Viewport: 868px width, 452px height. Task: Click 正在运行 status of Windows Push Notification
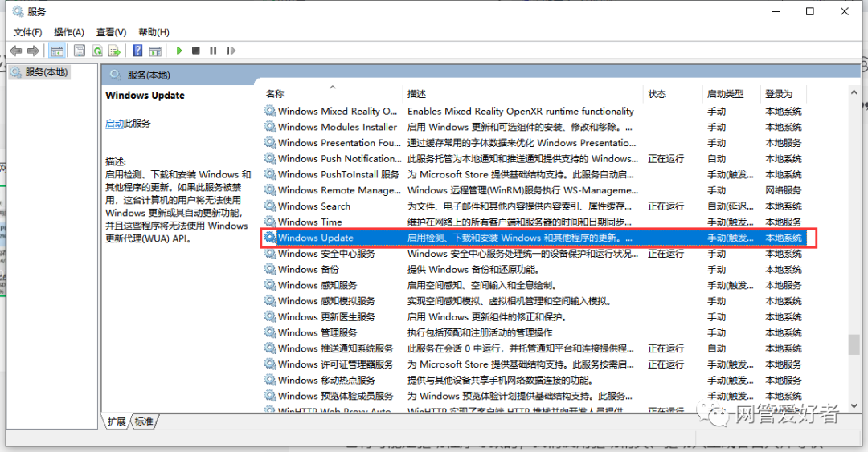(666, 159)
